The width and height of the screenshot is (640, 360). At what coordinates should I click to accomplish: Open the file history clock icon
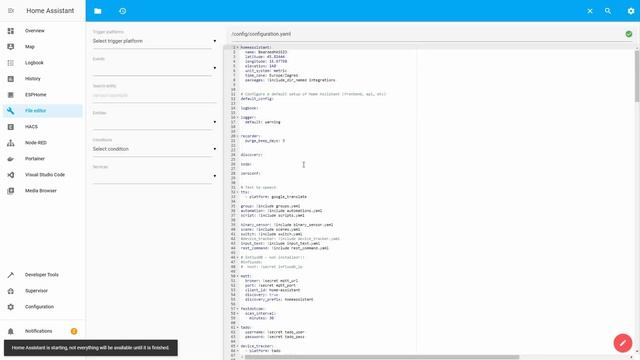coord(122,11)
